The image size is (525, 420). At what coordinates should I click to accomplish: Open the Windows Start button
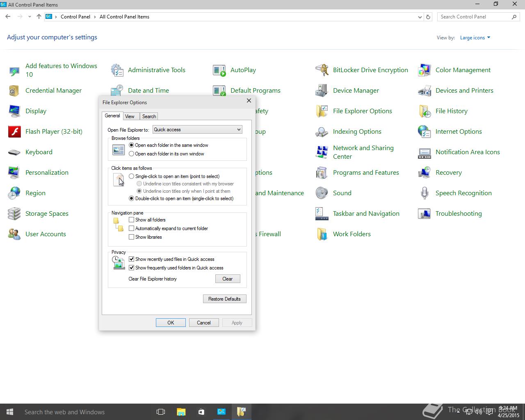(x=10, y=412)
